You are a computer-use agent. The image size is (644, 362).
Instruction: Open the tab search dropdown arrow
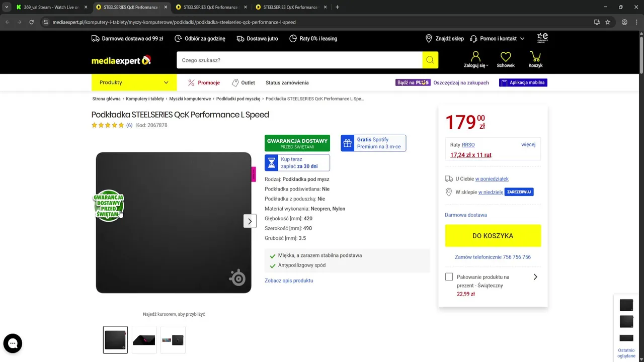click(x=7, y=7)
